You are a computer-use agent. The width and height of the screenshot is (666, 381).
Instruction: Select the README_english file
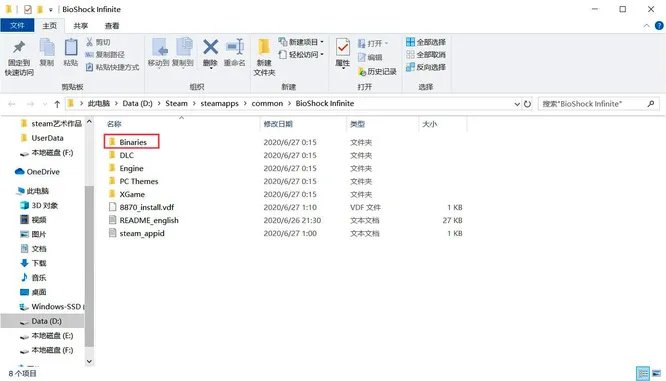[149, 220]
